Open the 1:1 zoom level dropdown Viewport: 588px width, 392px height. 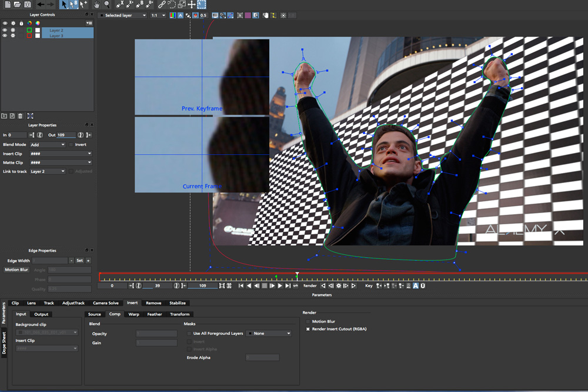(x=158, y=15)
